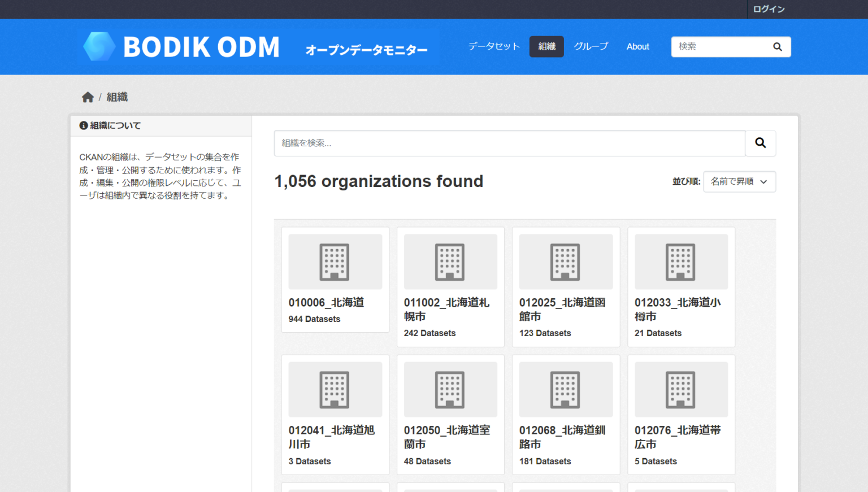Viewport: 868px width, 492px height.
Task: Click the search magnifier in the navbar
Action: pos(777,47)
